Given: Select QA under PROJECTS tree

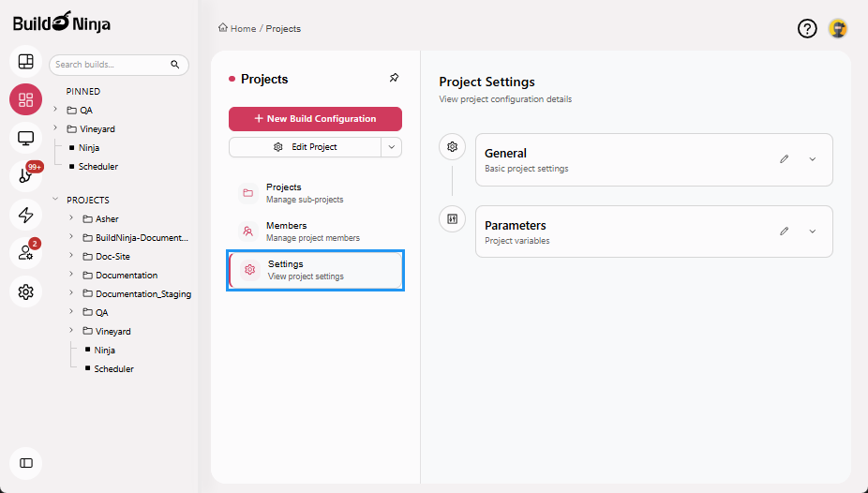Looking at the screenshot, I should 101,313.
